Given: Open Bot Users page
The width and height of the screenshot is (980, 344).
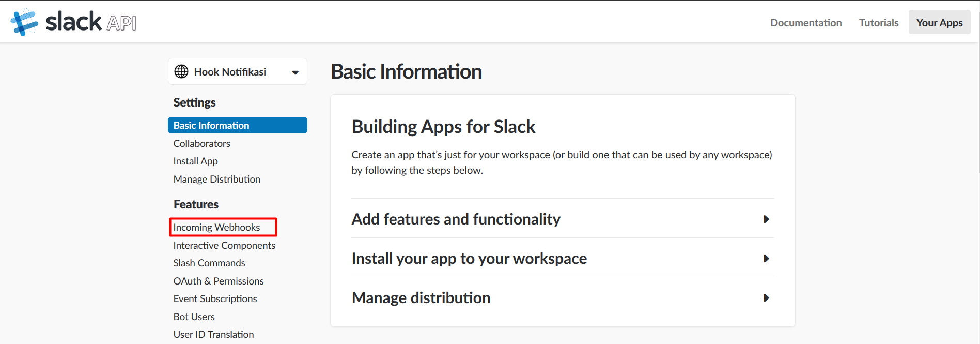Looking at the screenshot, I should [194, 317].
